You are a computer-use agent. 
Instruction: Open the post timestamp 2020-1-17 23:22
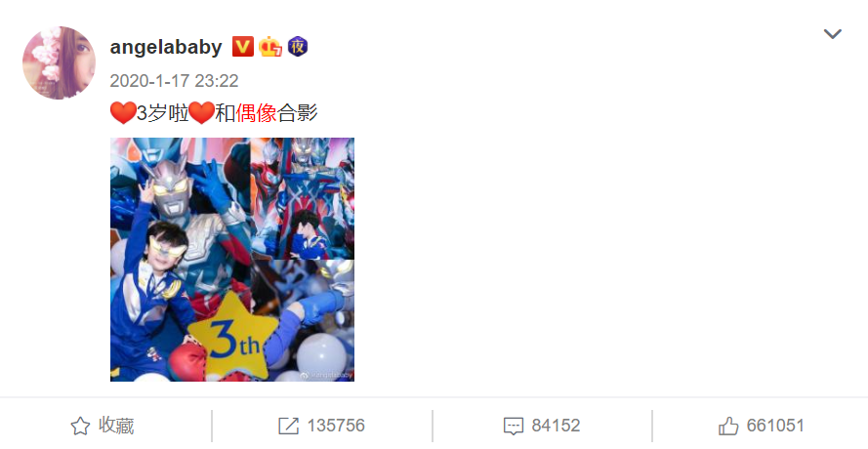[x=174, y=81]
